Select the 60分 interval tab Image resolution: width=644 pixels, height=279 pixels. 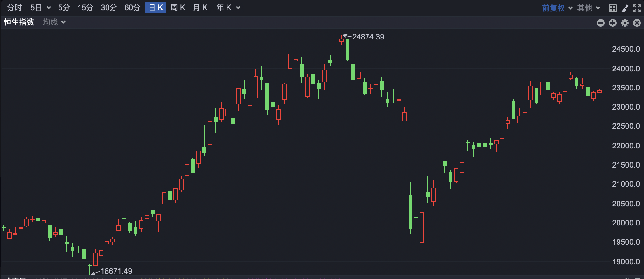[132, 8]
